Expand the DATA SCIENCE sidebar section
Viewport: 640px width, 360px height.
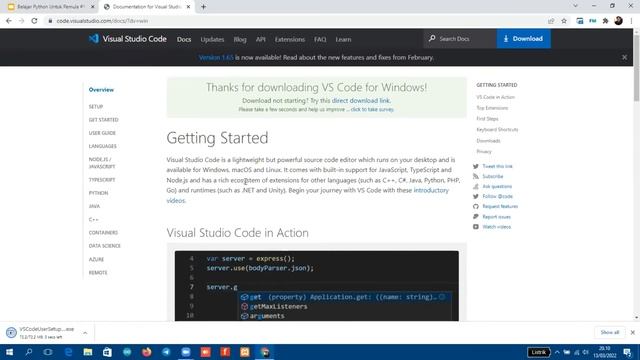click(x=105, y=246)
